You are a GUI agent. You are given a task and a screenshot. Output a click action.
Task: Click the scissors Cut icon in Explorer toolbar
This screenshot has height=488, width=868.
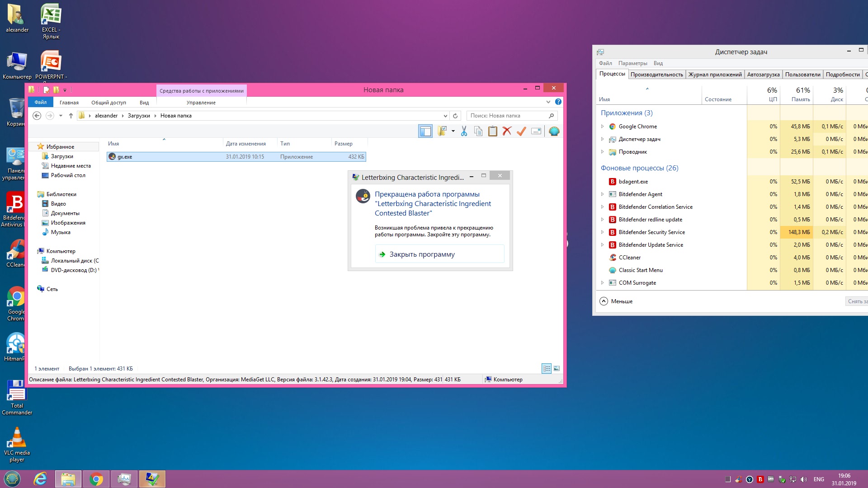pos(464,131)
